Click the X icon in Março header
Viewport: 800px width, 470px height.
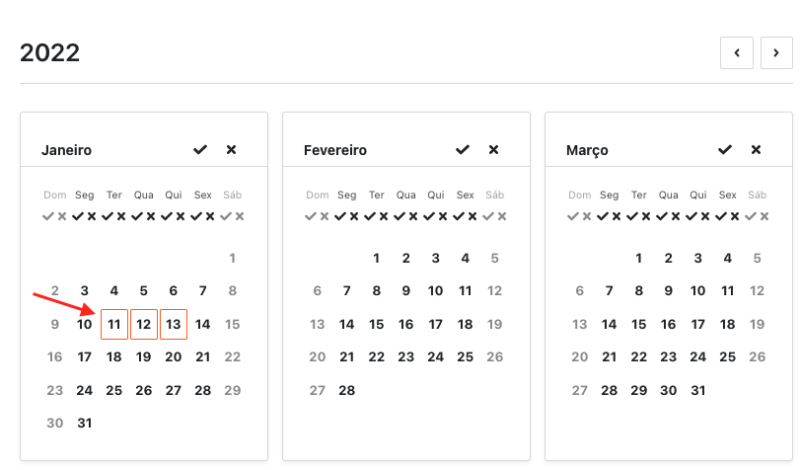tap(756, 150)
